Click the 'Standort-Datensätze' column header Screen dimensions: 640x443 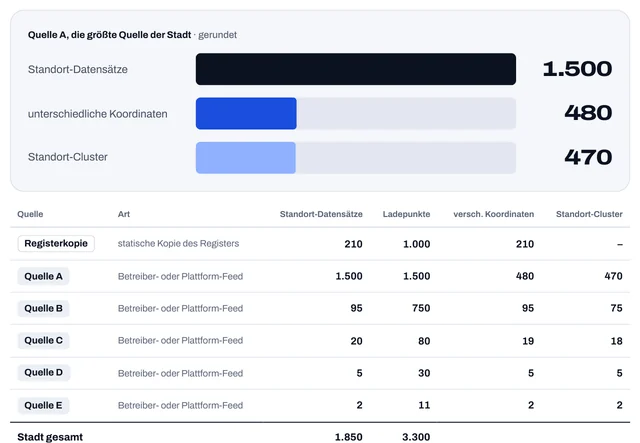click(x=321, y=214)
